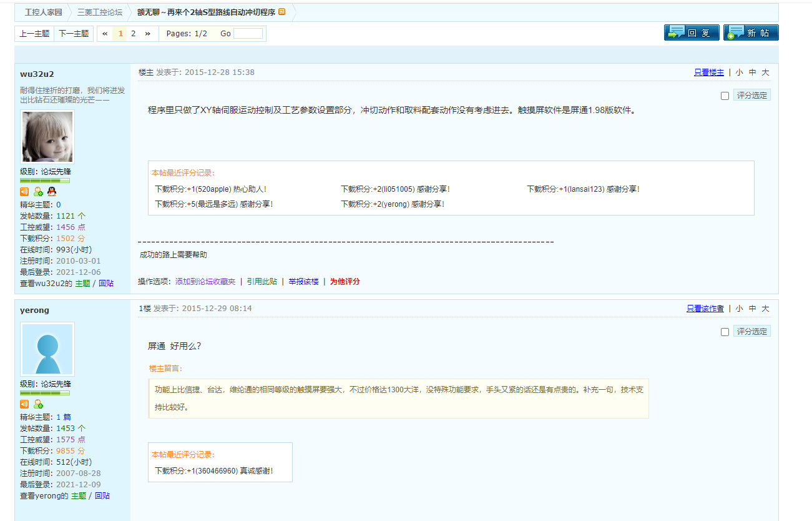Click the Go page number input field

tap(248, 34)
